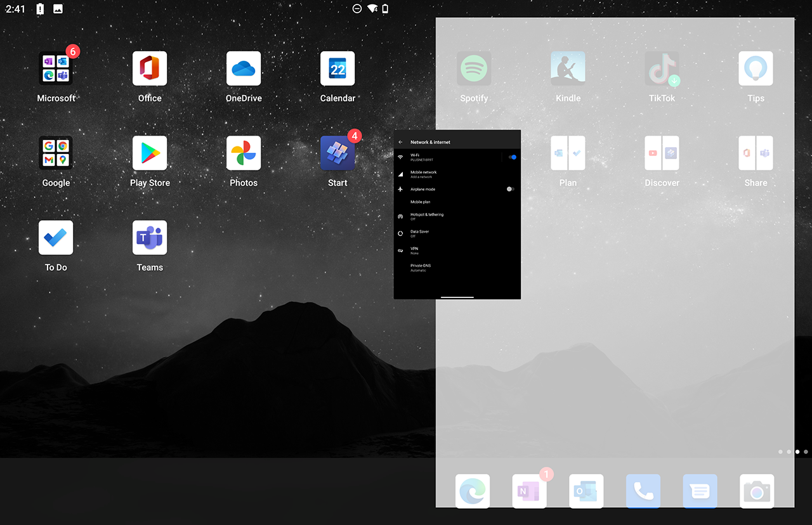The height and width of the screenshot is (525, 812).
Task: Tap the battery alert notification icon
Action: click(40, 9)
